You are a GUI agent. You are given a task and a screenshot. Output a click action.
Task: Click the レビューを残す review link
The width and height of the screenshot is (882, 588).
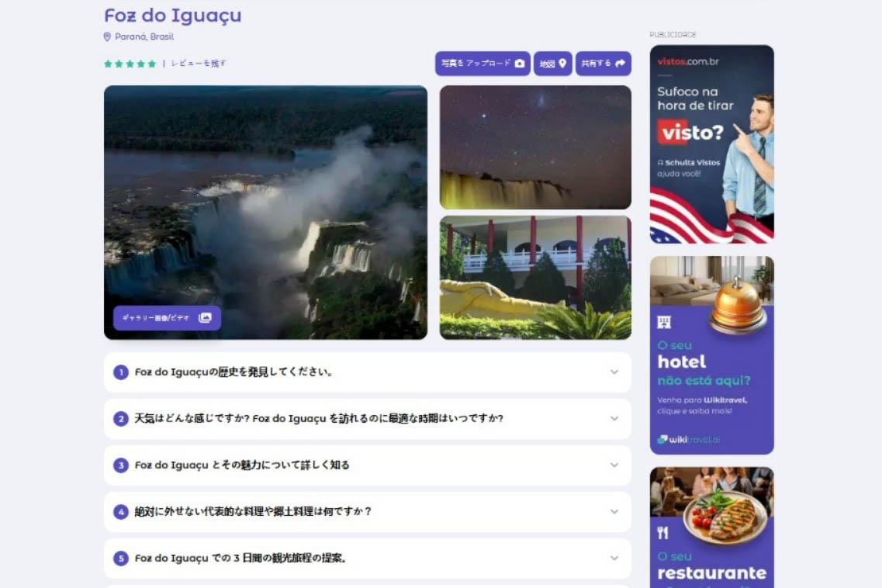point(199,64)
